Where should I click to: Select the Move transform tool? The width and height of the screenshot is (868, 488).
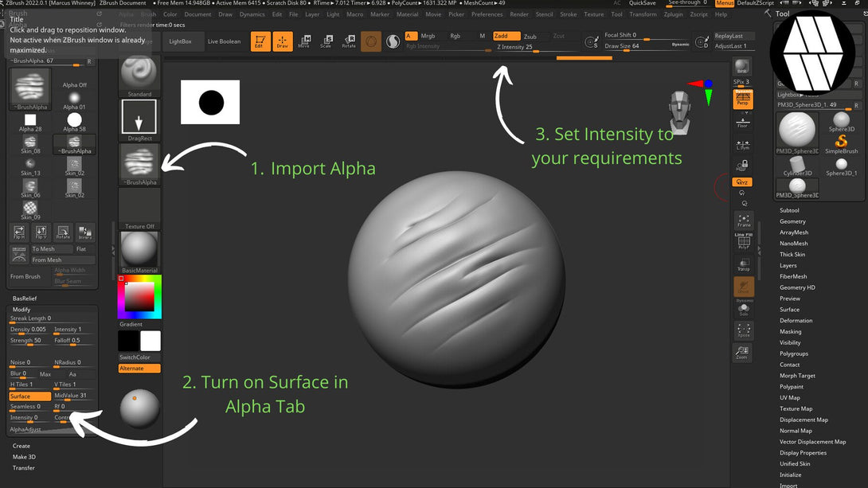click(x=304, y=41)
